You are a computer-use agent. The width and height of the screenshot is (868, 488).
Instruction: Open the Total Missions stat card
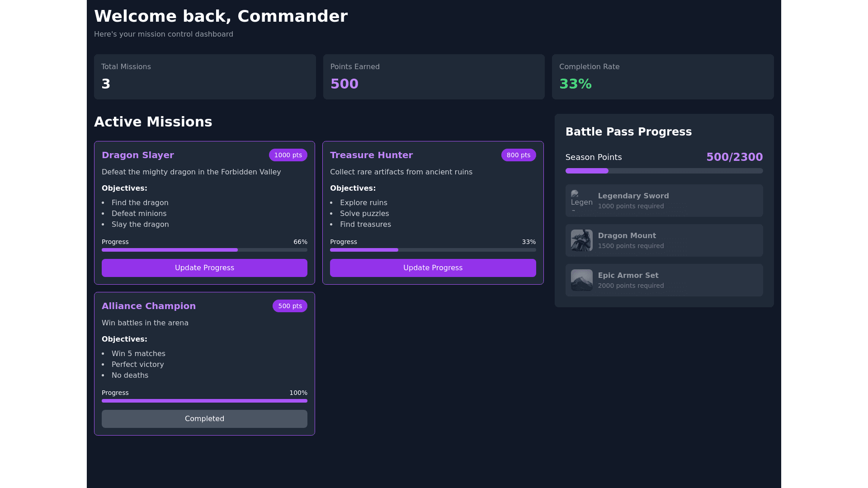(x=205, y=77)
